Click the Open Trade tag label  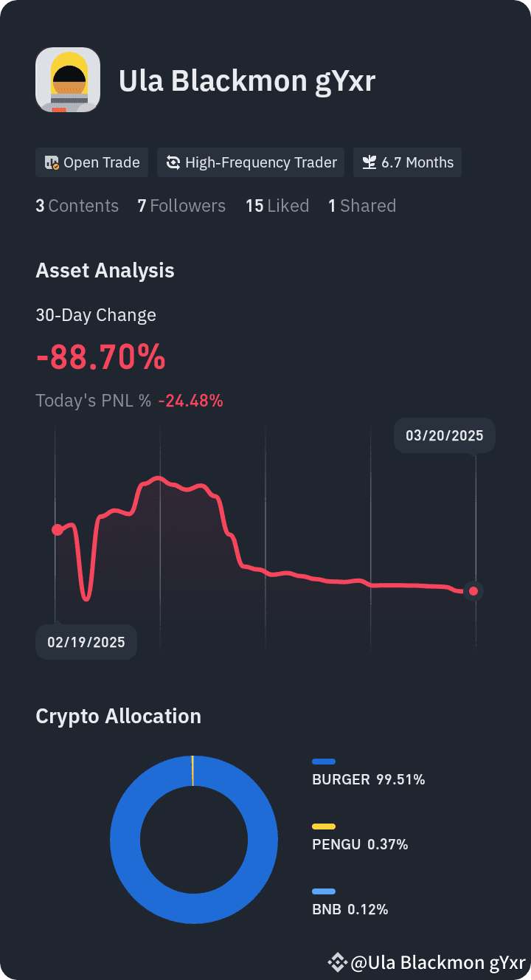(x=102, y=162)
